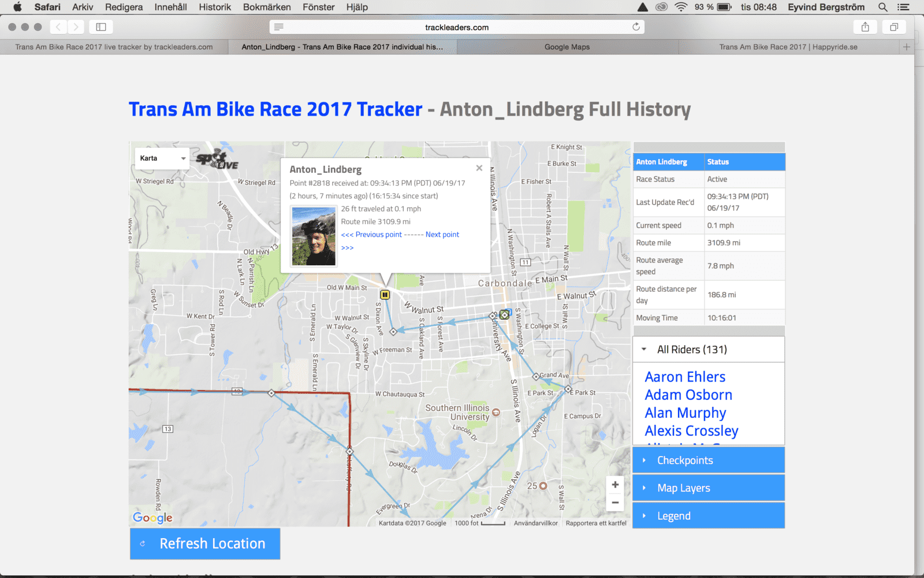The image size is (924, 578).
Task: Open the Fönster menu
Action: click(318, 7)
